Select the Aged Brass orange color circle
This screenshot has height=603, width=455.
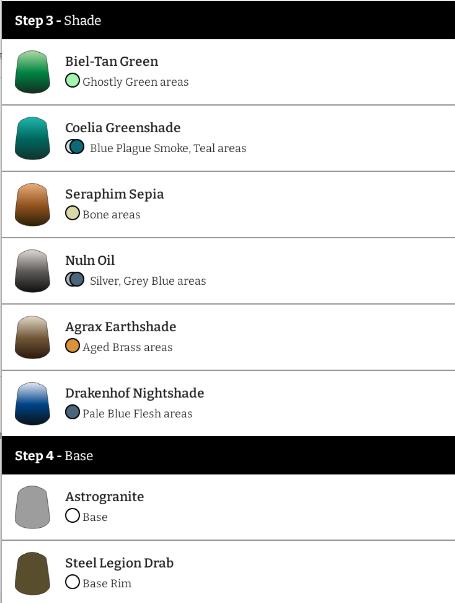pyautogui.click(x=72, y=346)
